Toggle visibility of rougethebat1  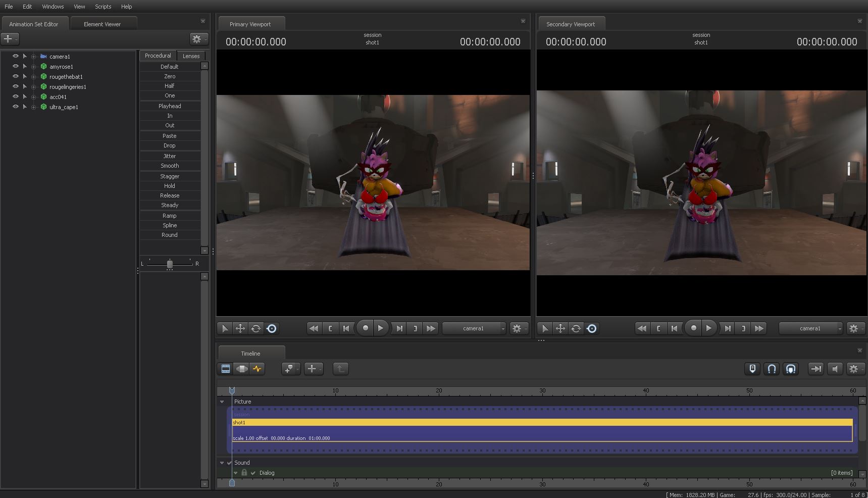tap(16, 76)
